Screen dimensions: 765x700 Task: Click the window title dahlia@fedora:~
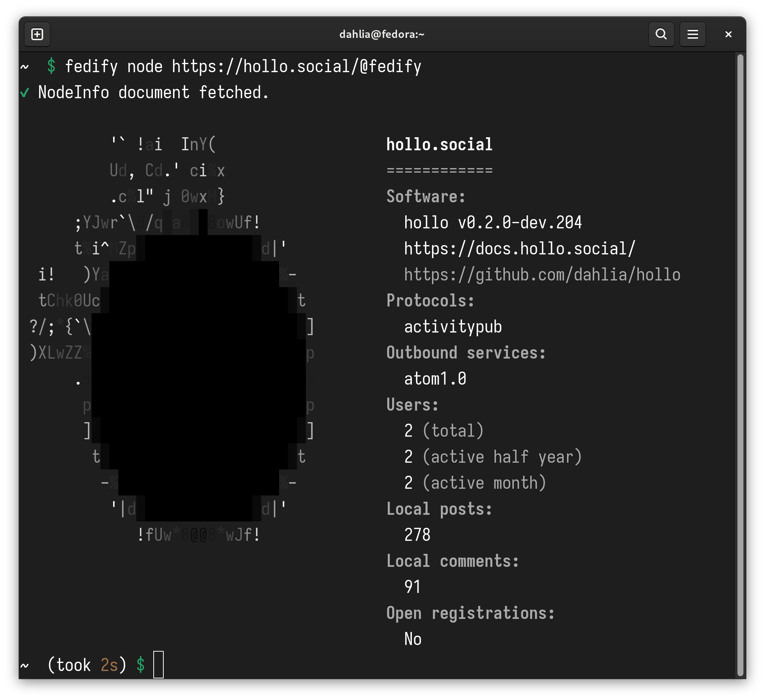382,35
